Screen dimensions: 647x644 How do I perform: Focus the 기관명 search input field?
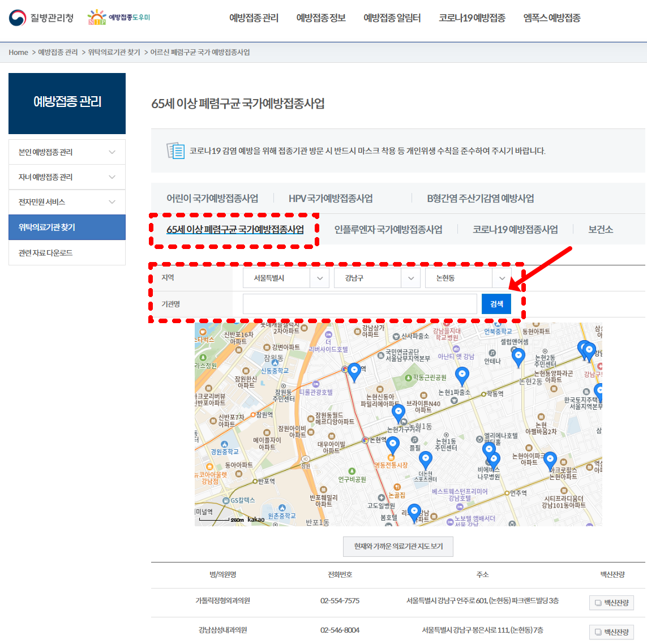(x=360, y=304)
